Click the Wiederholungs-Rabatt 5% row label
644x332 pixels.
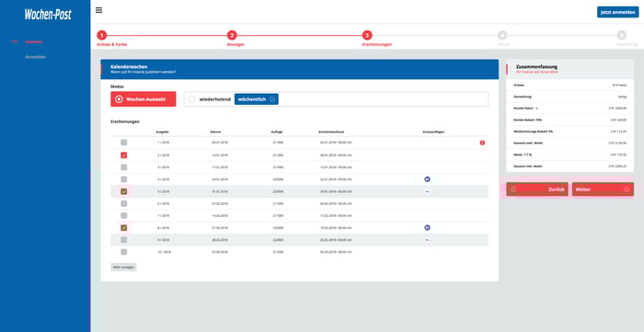[533, 132]
